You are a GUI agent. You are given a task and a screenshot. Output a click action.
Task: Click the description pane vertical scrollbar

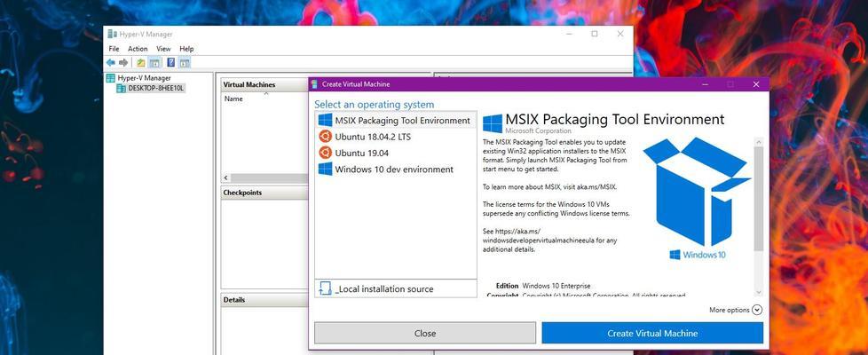click(758, 198)
